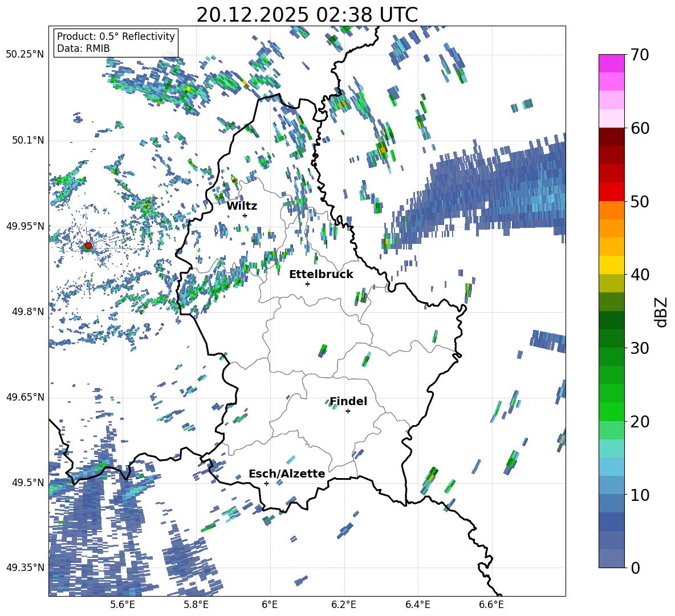The image size is (675, 616).
Task: Click the title '20.12.2025 02:38 UTC'
Action: click(307, 15)
